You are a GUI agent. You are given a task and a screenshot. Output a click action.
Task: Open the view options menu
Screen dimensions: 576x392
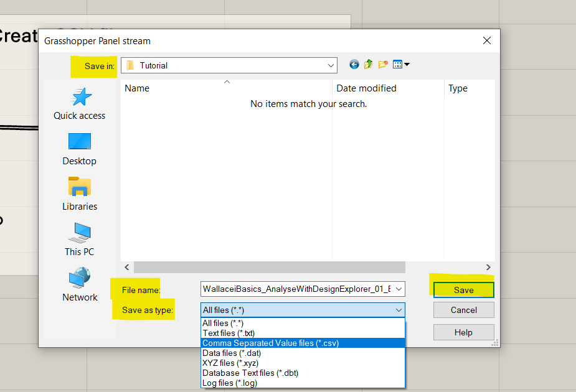[x=399, y=63]
